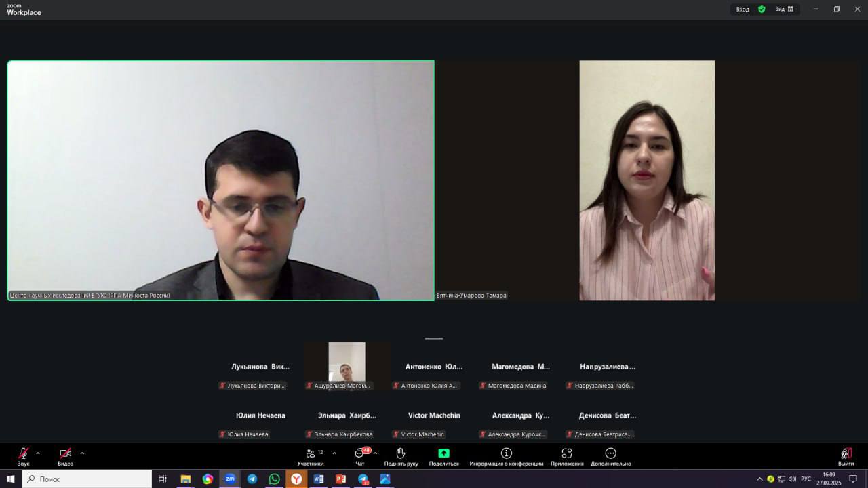Select Ашуралиев participant video thumbnail
Viewport: 868px width, 488px height.
click(x=347, y=363)
